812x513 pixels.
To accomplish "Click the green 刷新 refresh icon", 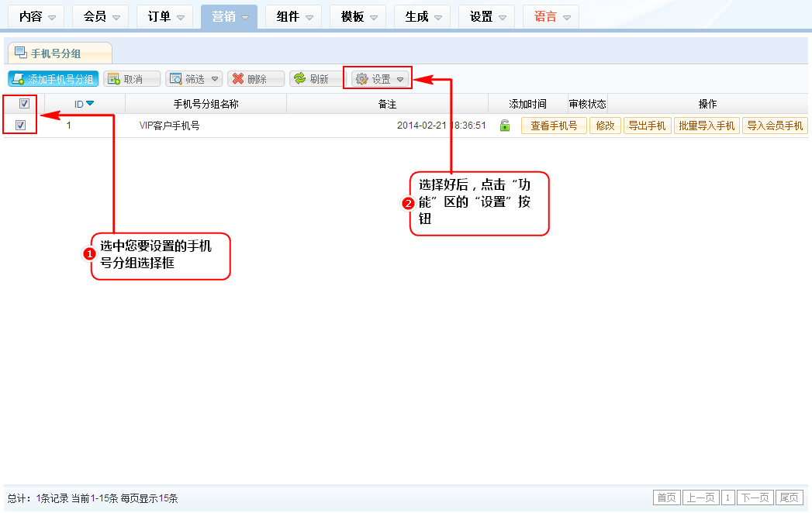I will [299, 79].
